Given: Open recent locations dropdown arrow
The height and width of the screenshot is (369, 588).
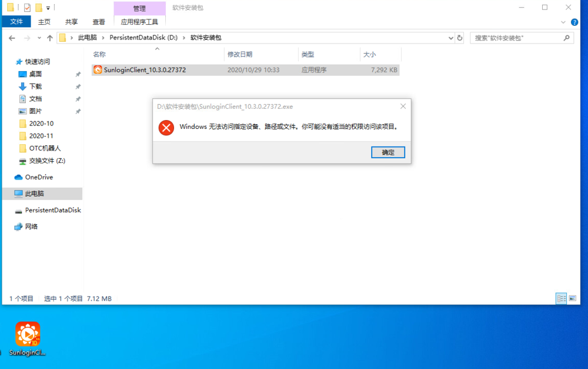Looking at the screenshot, I should tap(39, 38).
